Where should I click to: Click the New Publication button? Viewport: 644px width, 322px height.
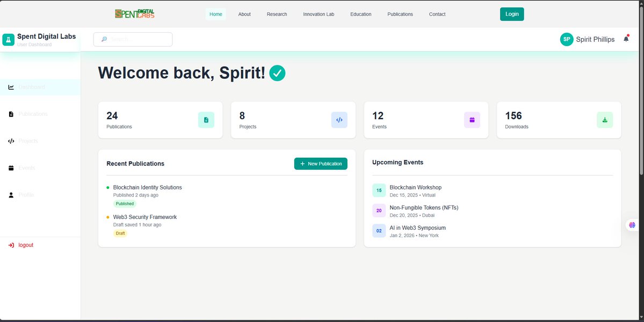point(321,163)
